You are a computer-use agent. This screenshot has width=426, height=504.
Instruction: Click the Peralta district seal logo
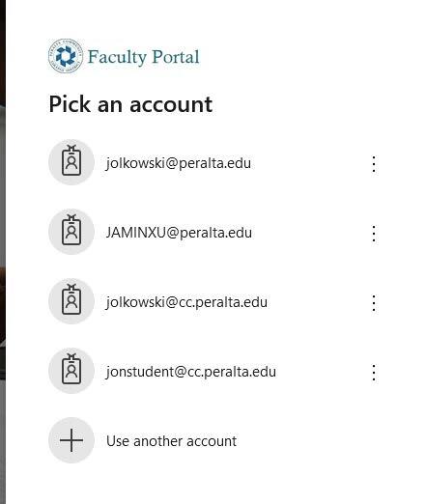point(66,56)
